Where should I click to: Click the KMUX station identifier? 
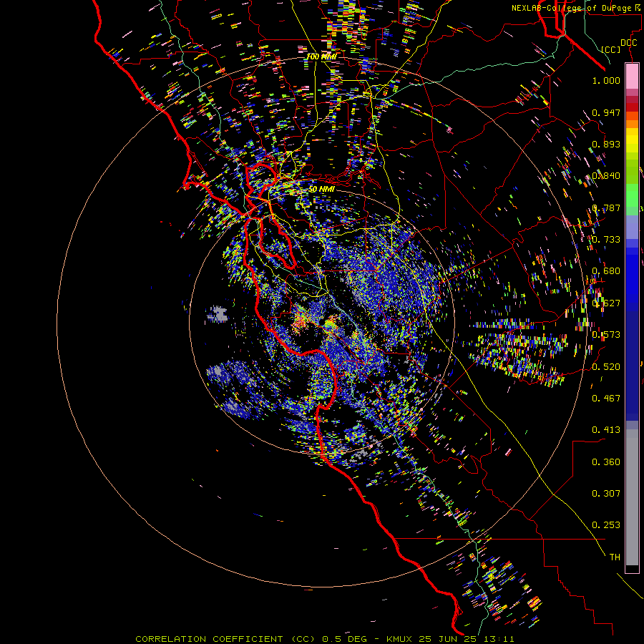pyautogui.click(x=399, y=639)
